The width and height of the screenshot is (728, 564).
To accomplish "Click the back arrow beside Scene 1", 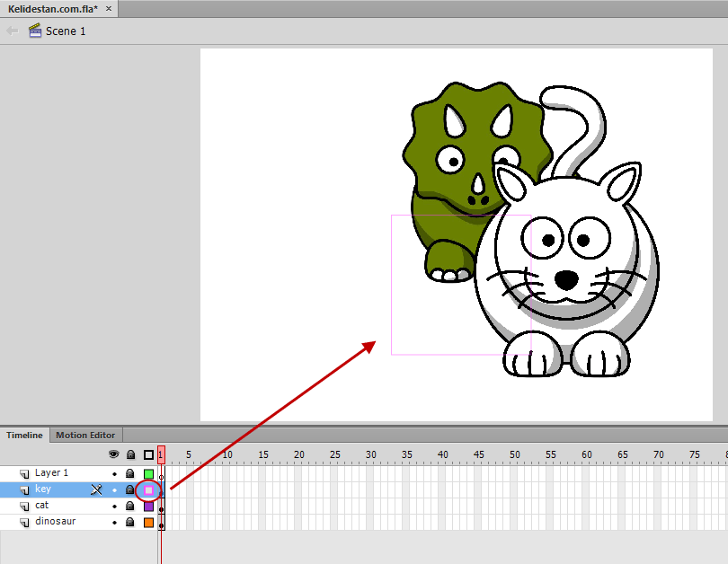I will [x=12, y=31].
